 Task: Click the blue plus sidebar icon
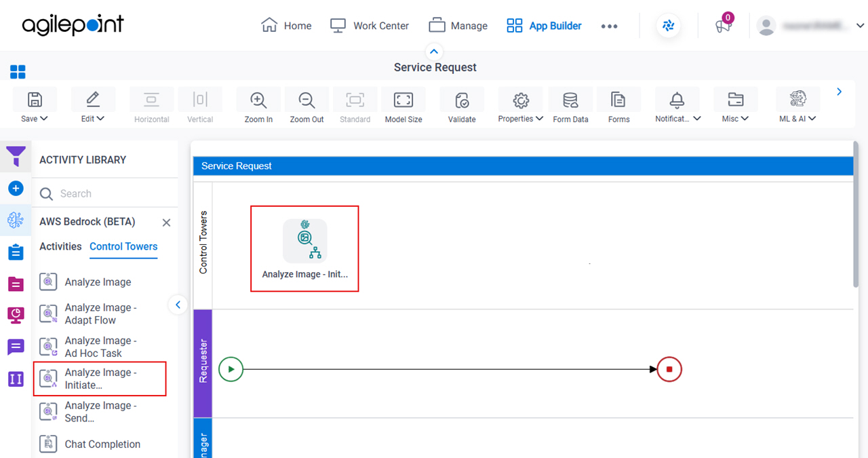point(16,188)
